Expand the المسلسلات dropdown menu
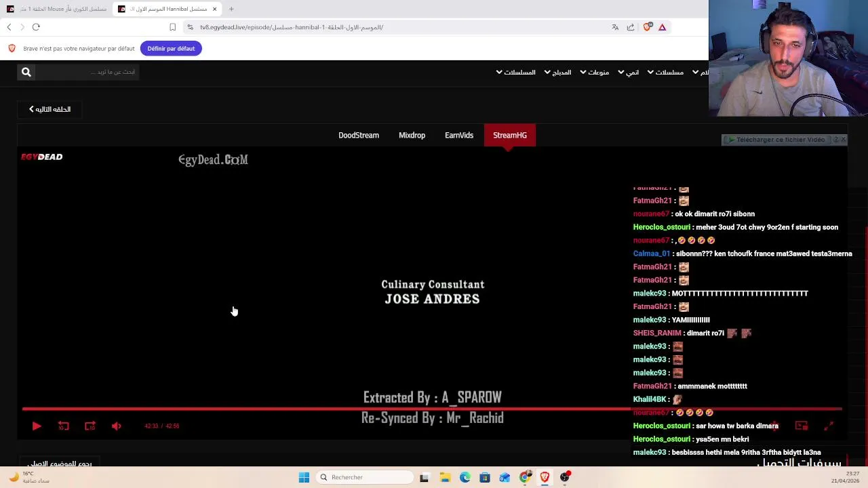 [x=516, y=73]
